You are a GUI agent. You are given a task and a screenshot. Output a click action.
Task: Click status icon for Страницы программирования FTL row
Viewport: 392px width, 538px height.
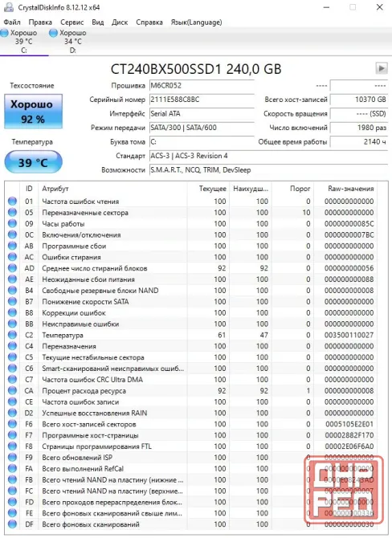click(12, 446)
